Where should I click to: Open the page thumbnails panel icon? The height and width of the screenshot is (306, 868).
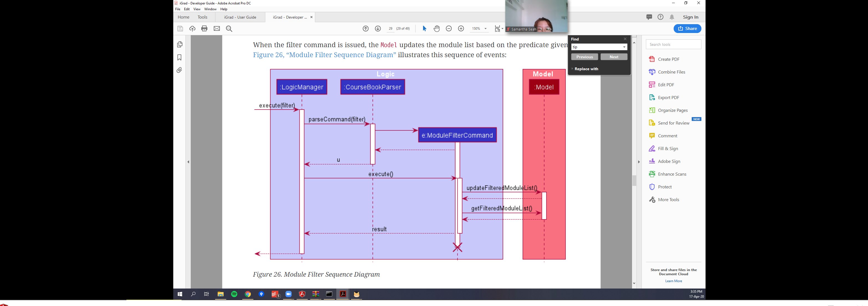pos(180,45)
